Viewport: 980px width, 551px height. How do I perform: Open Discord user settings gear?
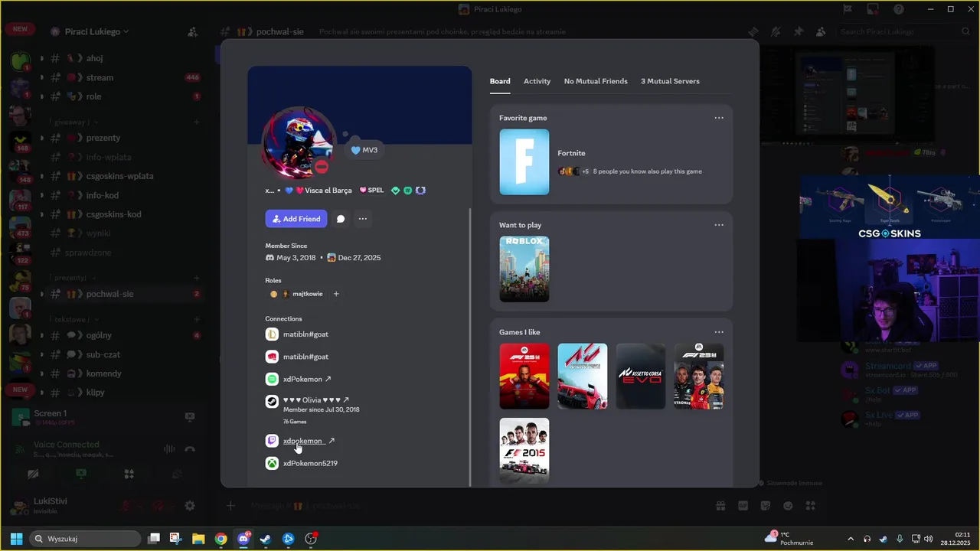(x=190, y=506)
